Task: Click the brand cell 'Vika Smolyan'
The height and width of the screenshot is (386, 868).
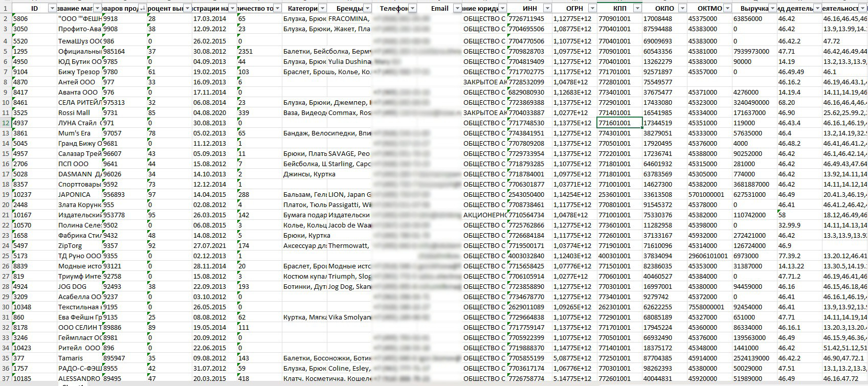Action: point(349,317)
